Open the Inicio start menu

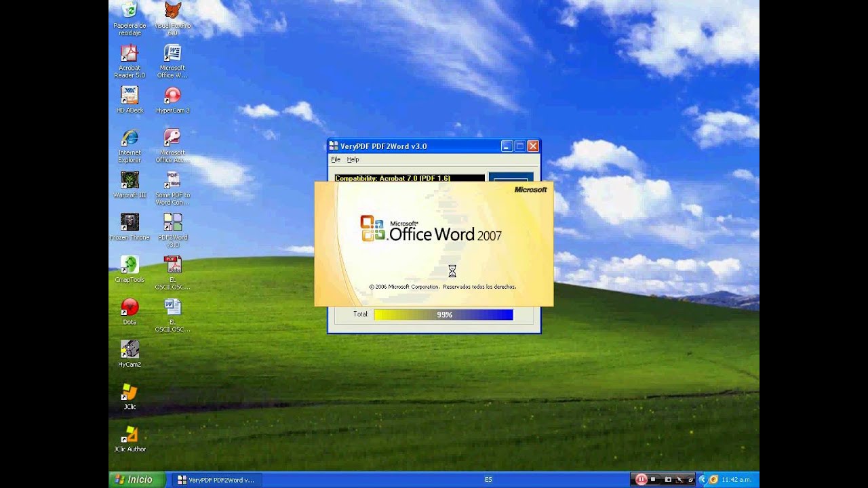pyautogui.click(x=138, y=479)
